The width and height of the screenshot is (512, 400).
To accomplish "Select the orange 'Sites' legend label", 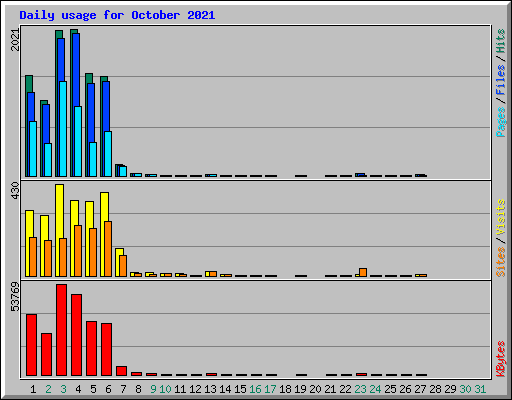I will coord(501,262).
